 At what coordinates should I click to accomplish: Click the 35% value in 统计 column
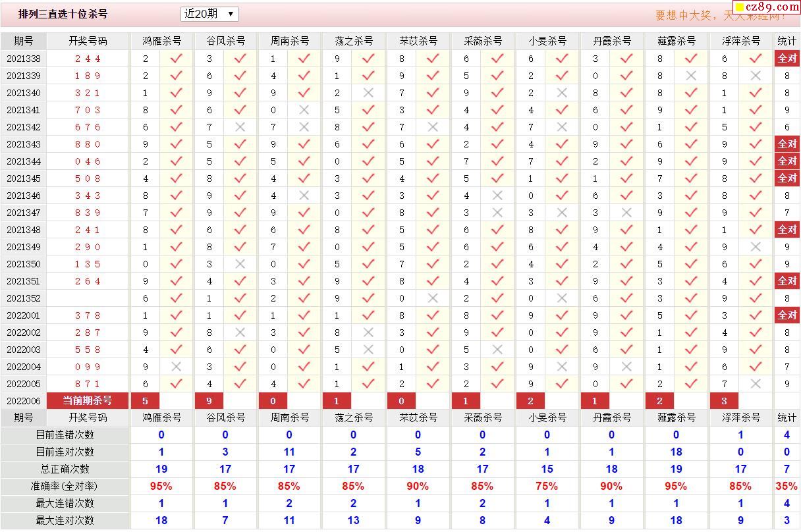tap(787, 486)
